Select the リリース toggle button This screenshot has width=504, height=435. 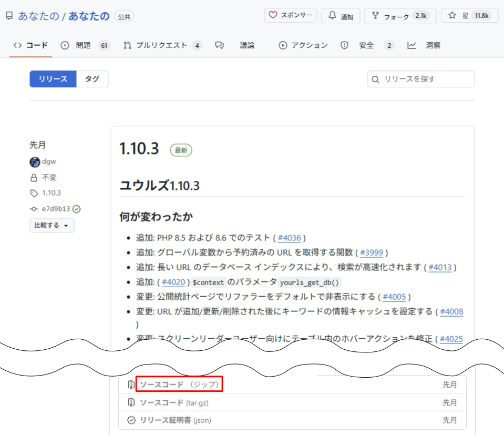point(53,79)
